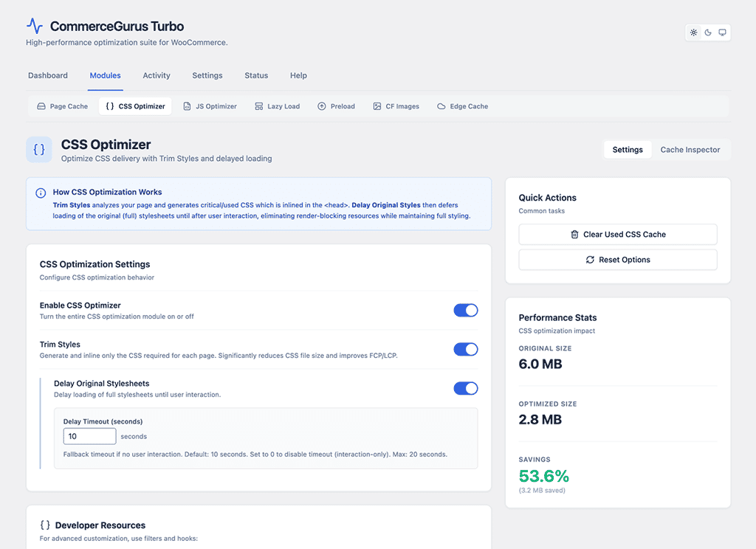This screenshot has width=756, height=549.
Task: Open the Status tab
Action: coord(256,76)
